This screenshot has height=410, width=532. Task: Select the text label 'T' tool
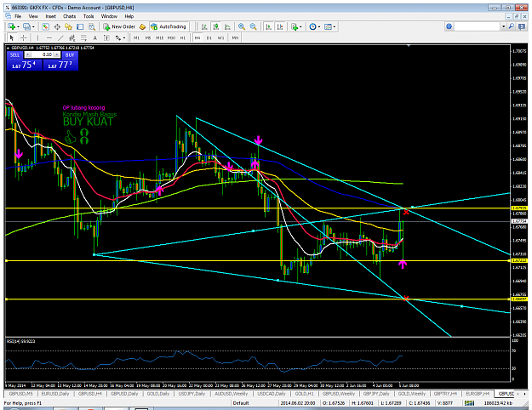click(x=106, y=37)
